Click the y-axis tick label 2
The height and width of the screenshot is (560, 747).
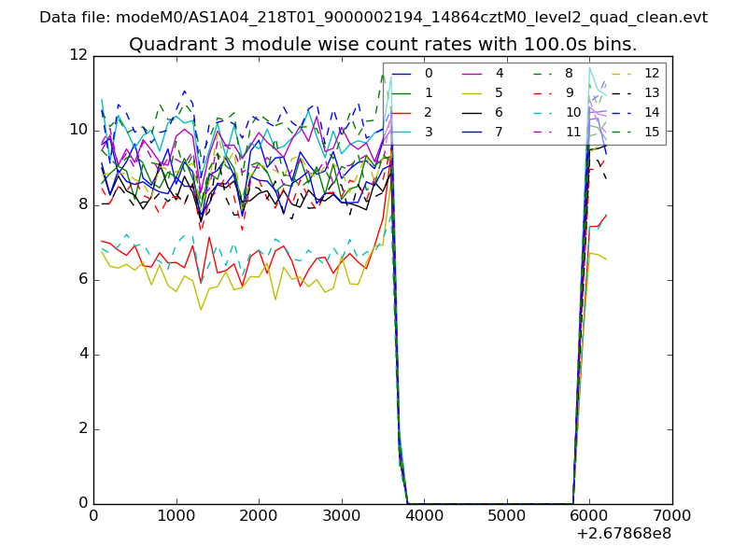click(82, 429)
